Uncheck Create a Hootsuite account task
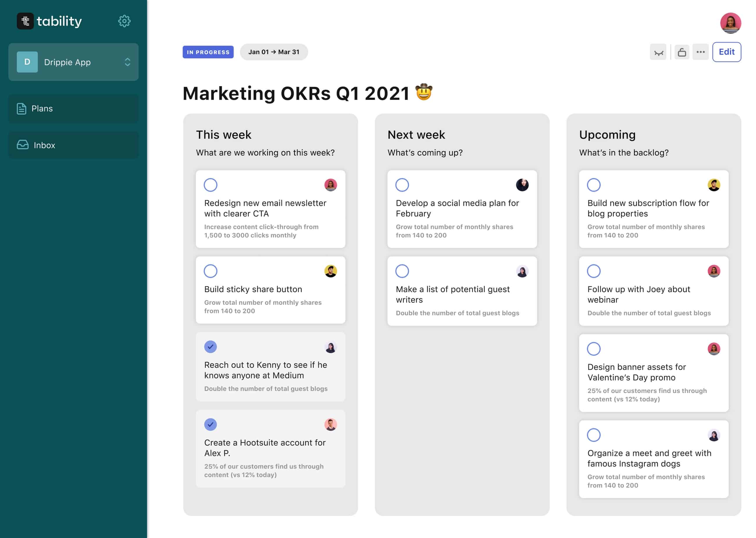Viewport: 756px width, 538px height. [211, 424]
